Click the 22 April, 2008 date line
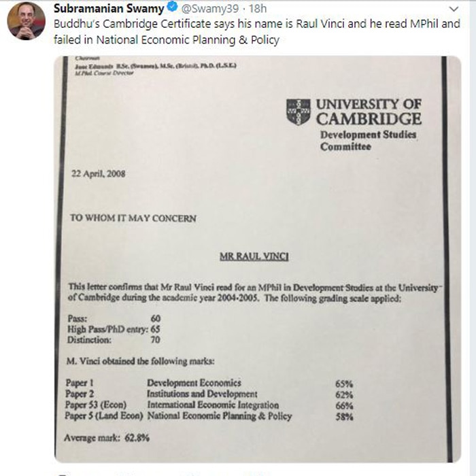The height and width of the screenshot is (476, 476). [99, 173]
